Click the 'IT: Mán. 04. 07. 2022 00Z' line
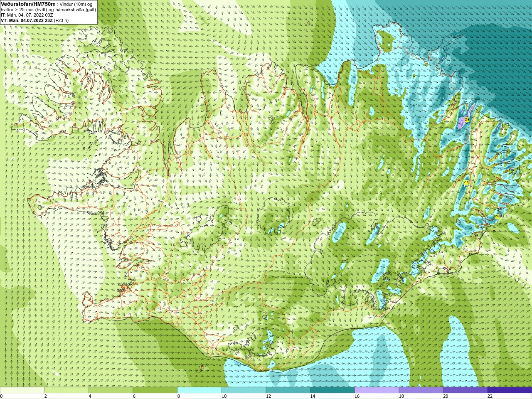This screenshot has width=532, height=399. click(x=27, y=15)
